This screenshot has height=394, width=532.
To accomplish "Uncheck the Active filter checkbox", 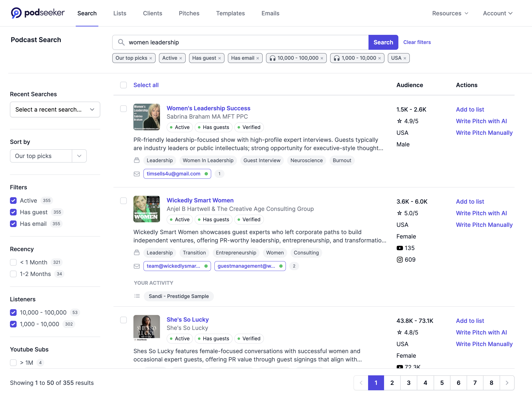I will 13,200.
